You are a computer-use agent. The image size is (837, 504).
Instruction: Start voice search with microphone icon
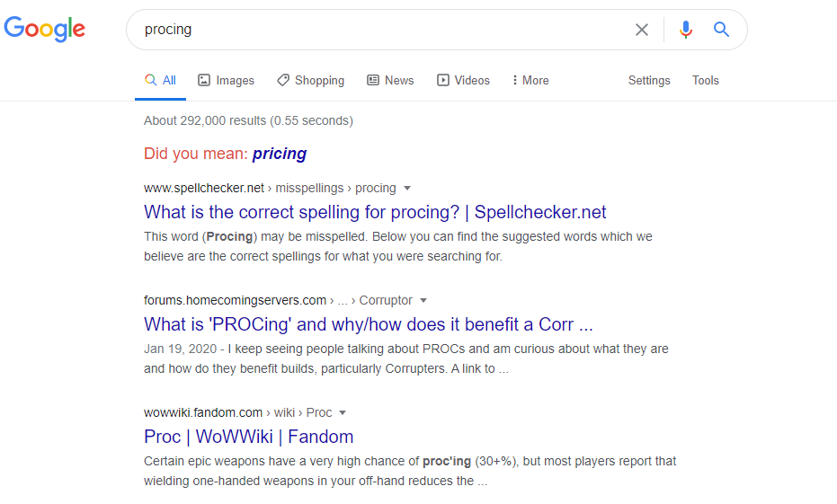click(x=686, y=30)
